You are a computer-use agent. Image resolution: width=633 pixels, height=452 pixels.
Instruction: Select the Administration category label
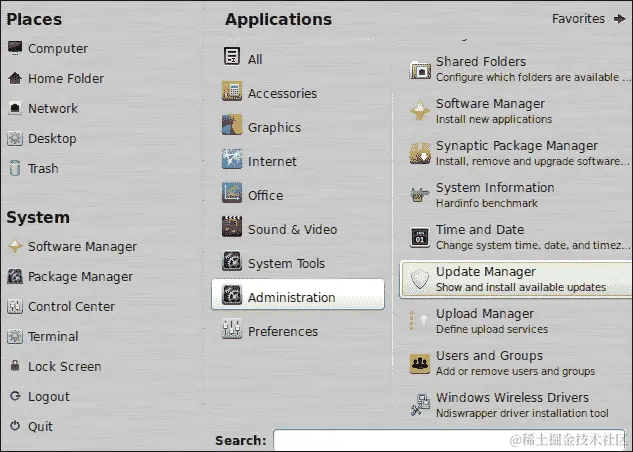291,297
